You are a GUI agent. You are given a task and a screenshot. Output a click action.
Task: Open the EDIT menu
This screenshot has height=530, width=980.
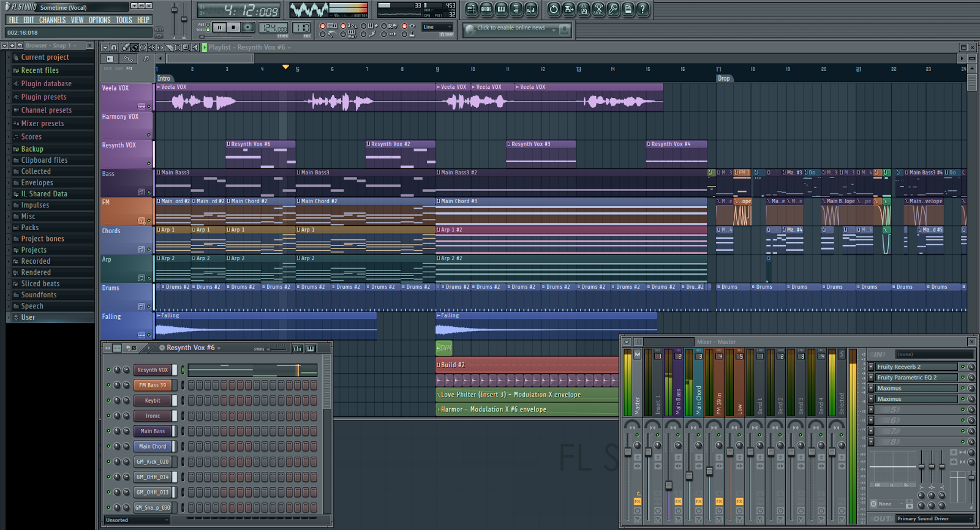pyautogui.click(x=29, y=20)
